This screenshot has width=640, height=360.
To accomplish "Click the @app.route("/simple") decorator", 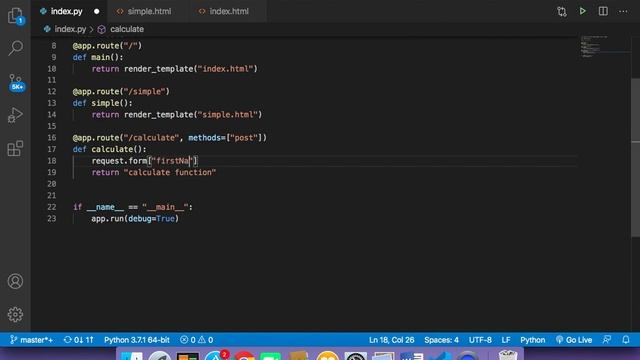I will pos(121,91).
